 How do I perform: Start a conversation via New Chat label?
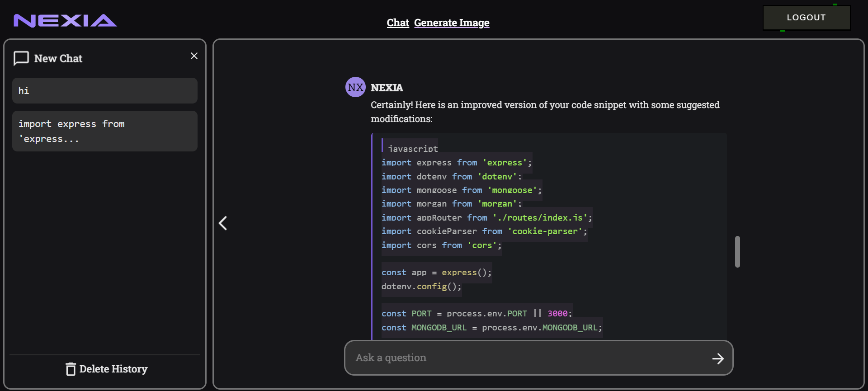(58, 58)
